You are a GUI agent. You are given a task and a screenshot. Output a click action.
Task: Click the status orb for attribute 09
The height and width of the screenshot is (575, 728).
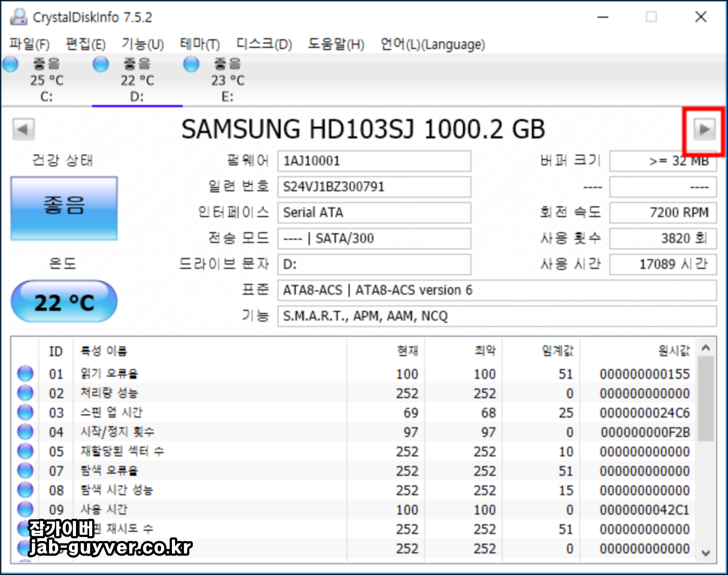coord(25,509)
